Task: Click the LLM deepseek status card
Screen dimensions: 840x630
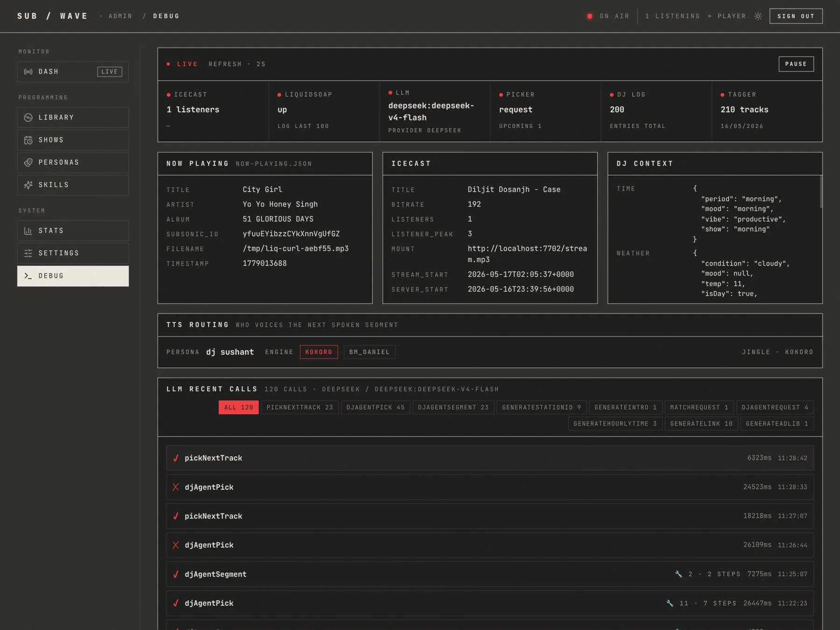Action: (435, 111)
